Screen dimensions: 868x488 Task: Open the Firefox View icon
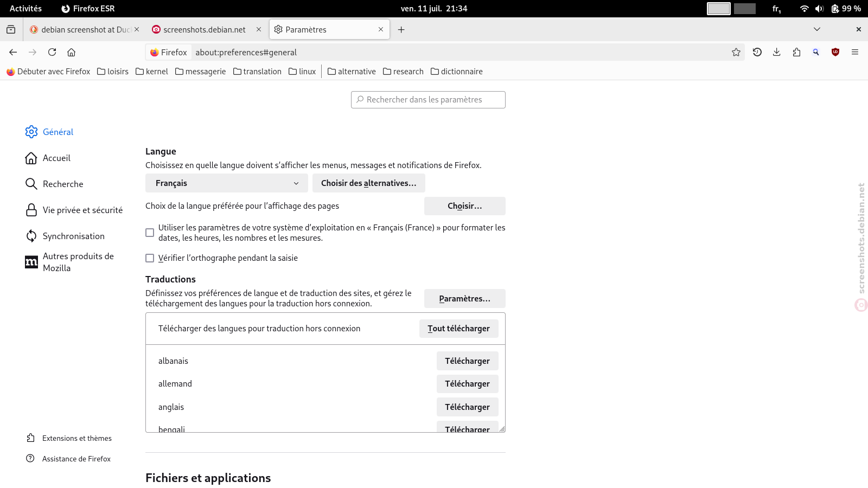pyautogui.click(x=11, y=30)
